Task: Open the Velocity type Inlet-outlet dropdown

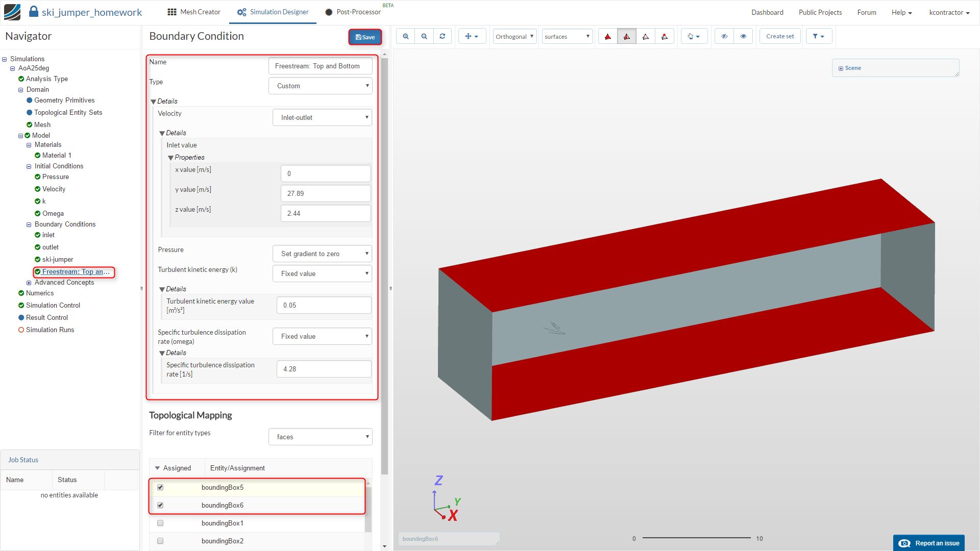Action: point(322,117)
